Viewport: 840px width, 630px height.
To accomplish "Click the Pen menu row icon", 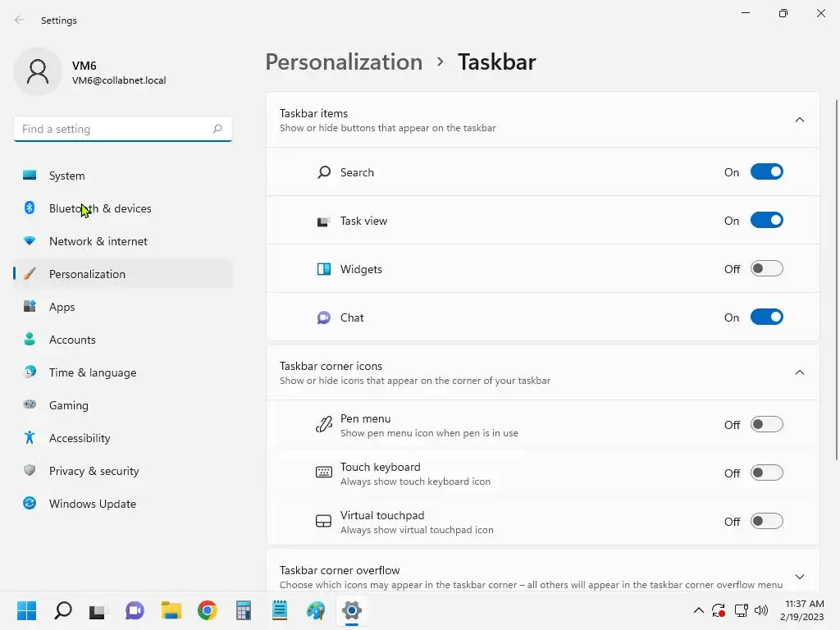I will coord(323,424).
